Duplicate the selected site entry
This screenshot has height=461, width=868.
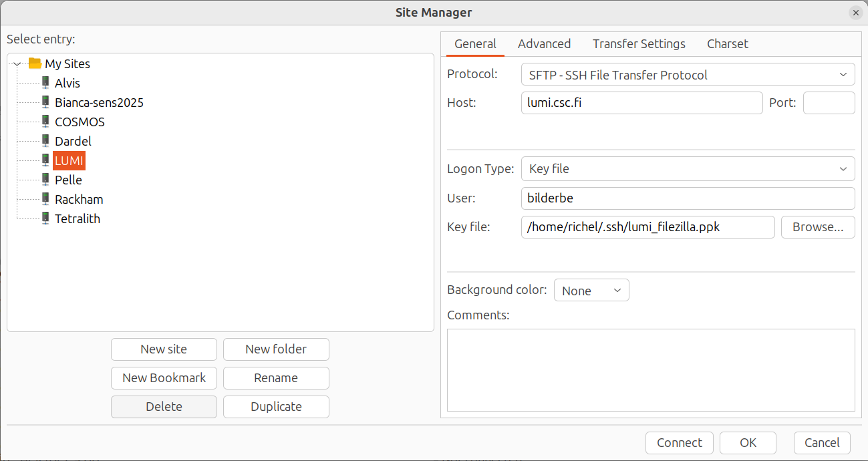click(x=276, y=406)
